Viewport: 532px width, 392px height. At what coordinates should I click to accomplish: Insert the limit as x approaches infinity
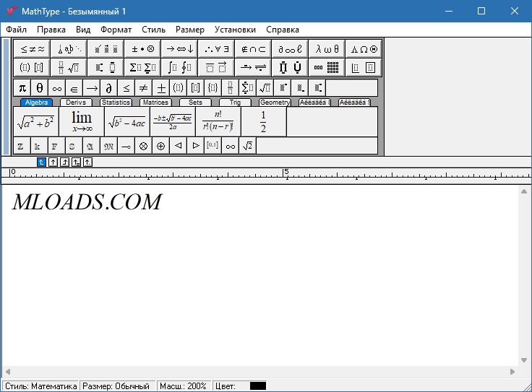82,122
